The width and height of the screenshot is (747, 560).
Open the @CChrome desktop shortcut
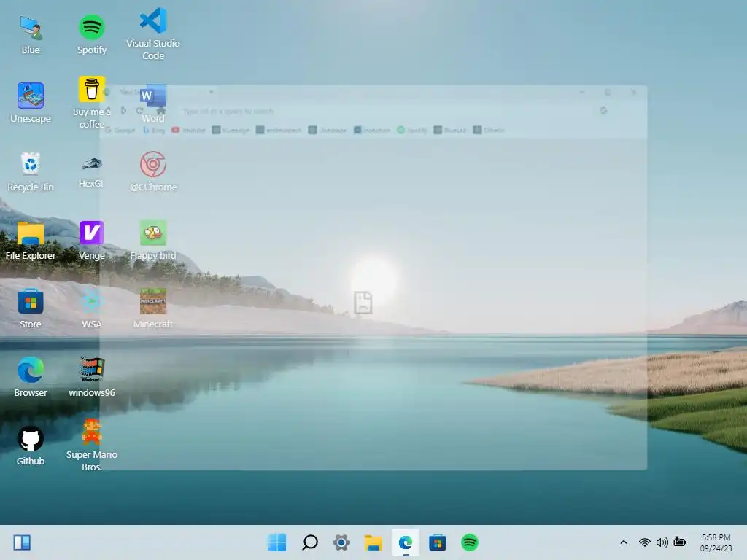tap(153, 171)
